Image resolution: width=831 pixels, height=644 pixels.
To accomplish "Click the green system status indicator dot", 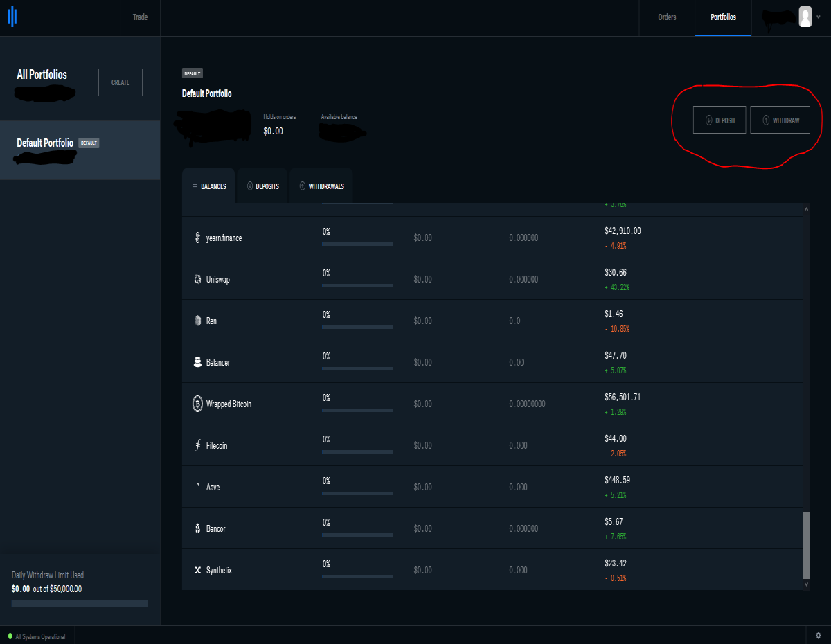I will point(10,636).
